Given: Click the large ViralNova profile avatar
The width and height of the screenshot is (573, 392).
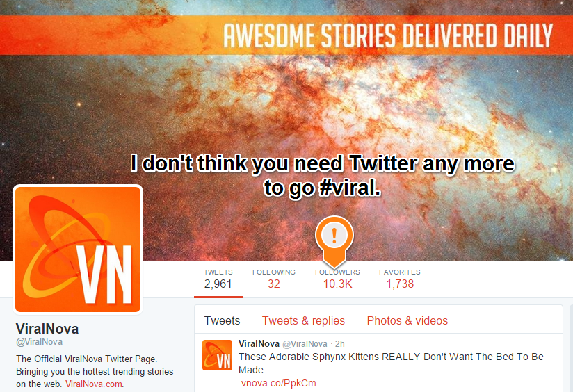Looking at the screenshot, I should (78, 250).
